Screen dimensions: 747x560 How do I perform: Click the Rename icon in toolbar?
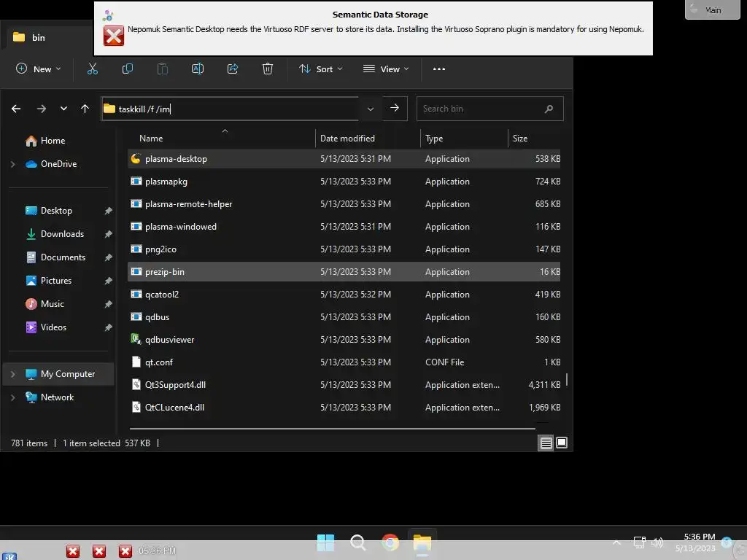click(x=197, y=69)
